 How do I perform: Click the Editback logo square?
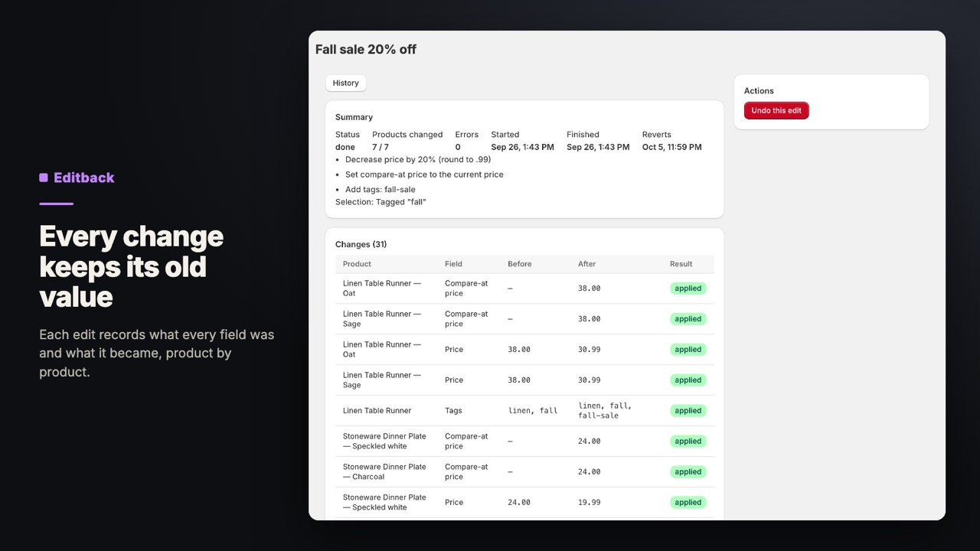point(44,178)
